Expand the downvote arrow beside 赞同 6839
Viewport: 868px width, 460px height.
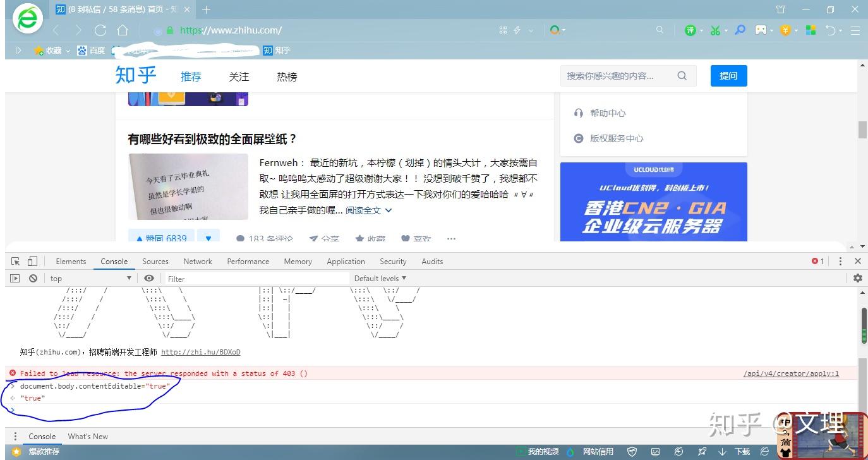click(208, 237)
